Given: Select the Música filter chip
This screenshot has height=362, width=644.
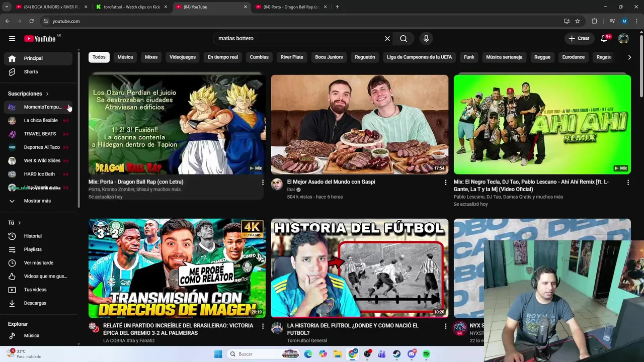Looking at the screenshot, I should tap(125, 57).
